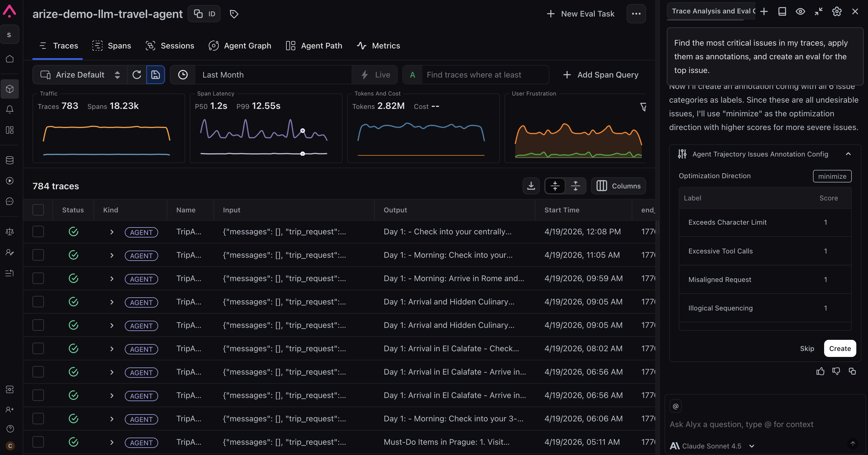Open the dashboards grid icon in the sidebar
The width and height of the screenshot is (868, 455).
point(10,130)
